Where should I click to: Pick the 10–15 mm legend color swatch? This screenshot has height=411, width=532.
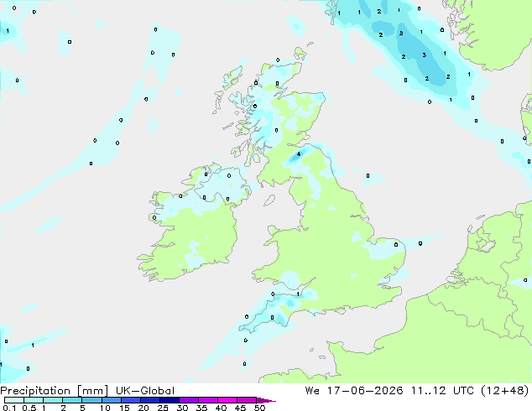point(112,400)
